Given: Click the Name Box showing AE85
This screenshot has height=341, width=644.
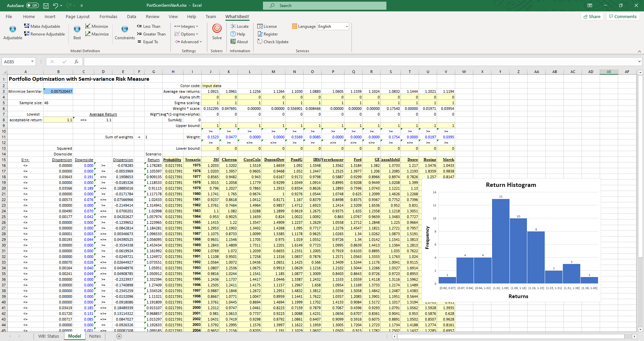Looking at the screenshot, I should point(16,62).
